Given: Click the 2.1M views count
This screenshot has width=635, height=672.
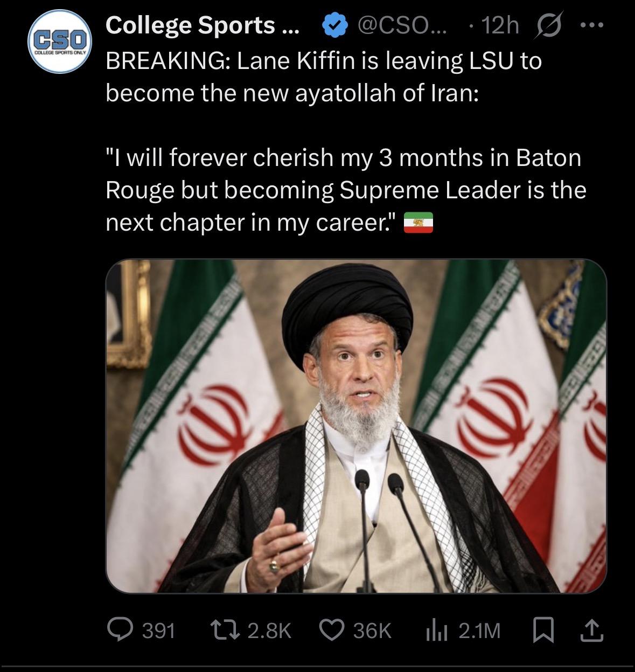Looking at the screenshot, I should point(479,630).
